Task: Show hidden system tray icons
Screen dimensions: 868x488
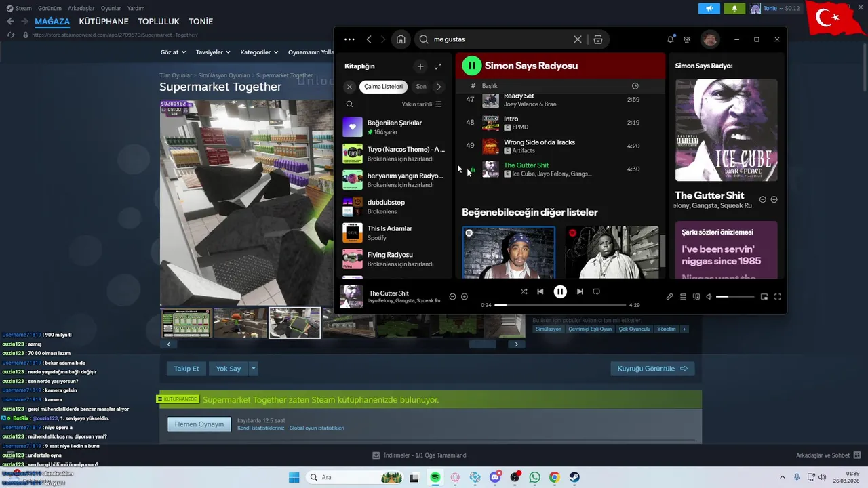Action: coord(783,477)
